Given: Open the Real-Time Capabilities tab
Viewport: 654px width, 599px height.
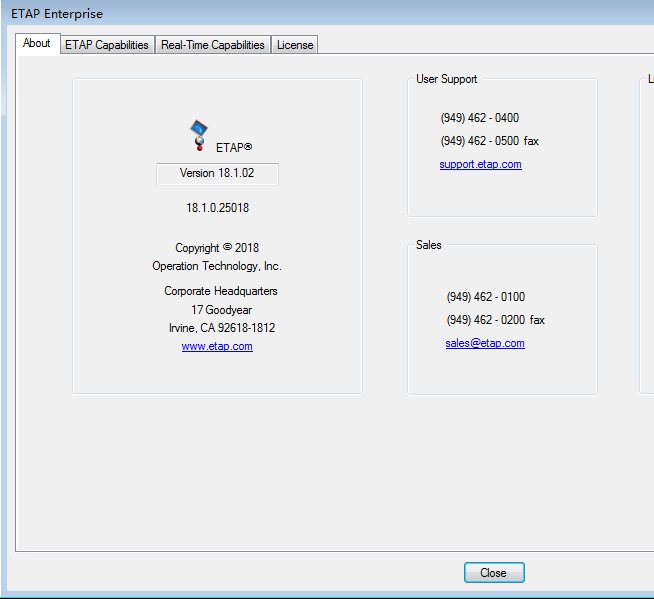Looking at the screenshot, I should [x=213, y=45].
